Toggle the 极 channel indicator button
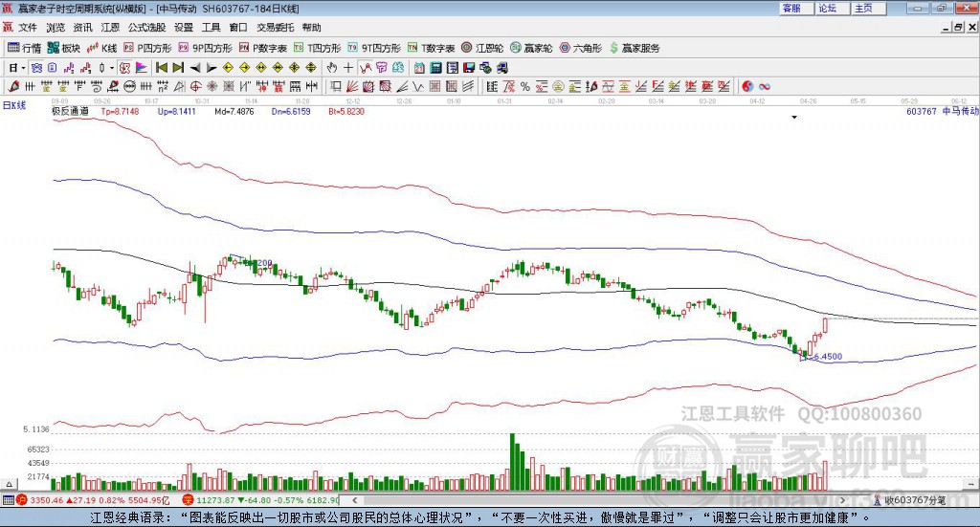 tap(124, 68)
